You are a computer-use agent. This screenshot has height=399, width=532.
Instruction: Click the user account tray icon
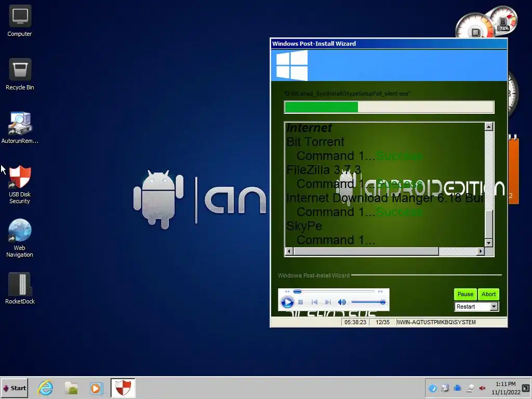(x=470, y=388)
